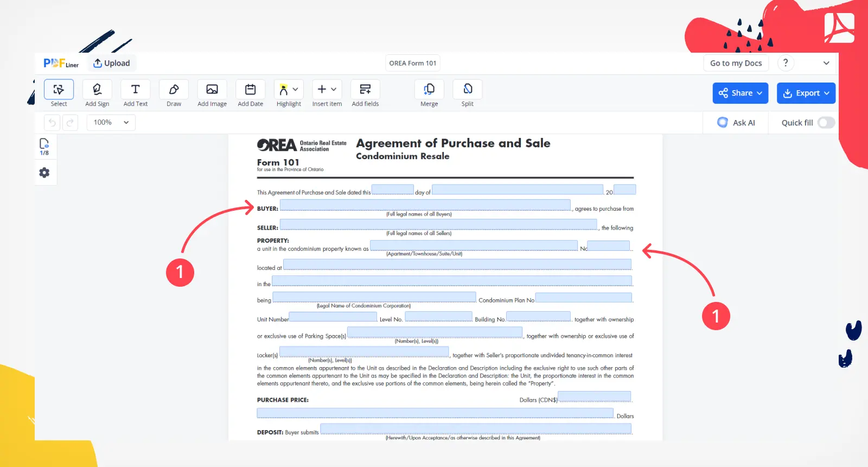The height and width of the screenshot is (467, 868).
Task: Click the Level No. field
Action: pos(439,317)
